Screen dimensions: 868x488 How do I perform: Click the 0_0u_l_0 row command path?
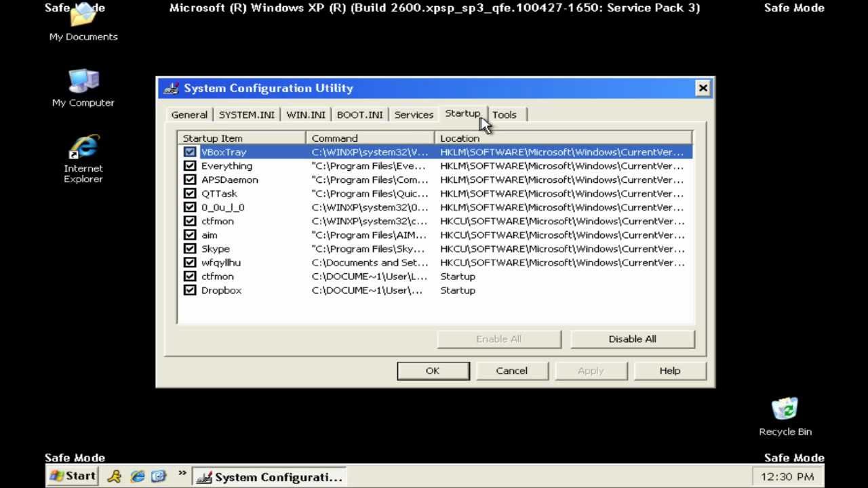(370, 207)
